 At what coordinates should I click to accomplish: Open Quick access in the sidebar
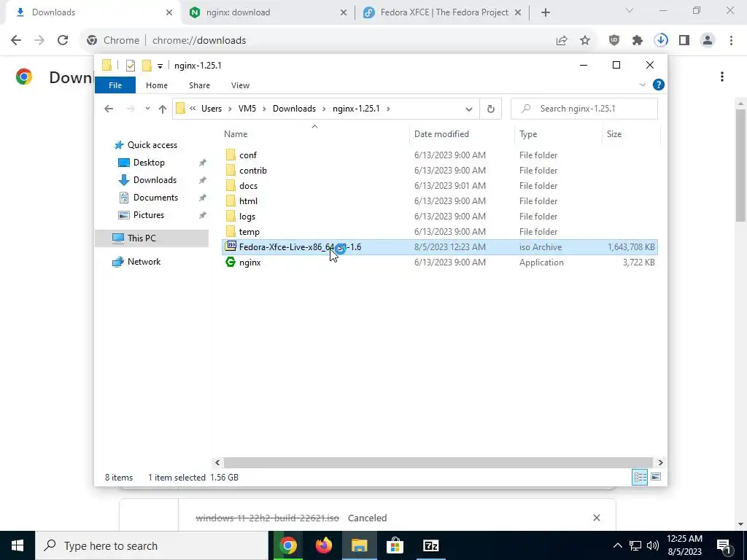point(152,145)
